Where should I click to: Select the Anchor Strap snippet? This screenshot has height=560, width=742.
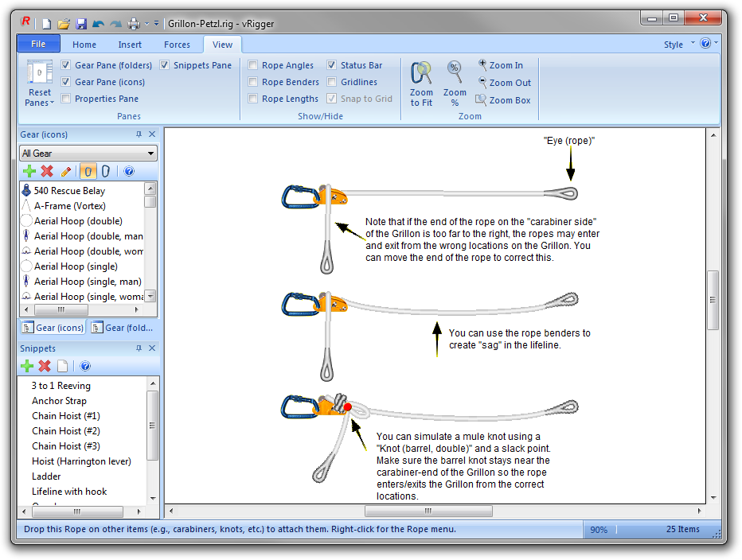59,401
